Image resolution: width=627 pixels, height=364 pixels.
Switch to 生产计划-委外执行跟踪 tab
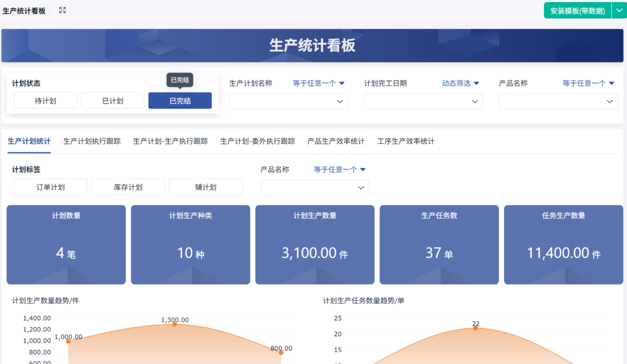pyautogui.click(x=258, y=141)
